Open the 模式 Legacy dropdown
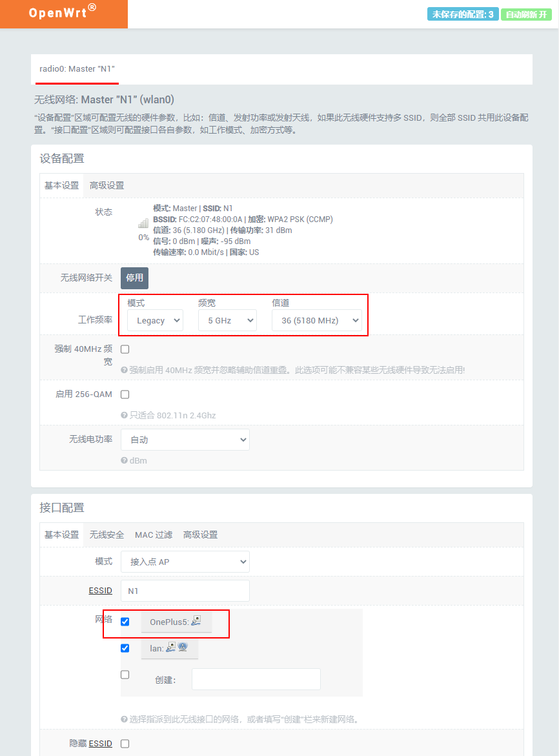The image size is (559, 756). (x=155, y=320)
